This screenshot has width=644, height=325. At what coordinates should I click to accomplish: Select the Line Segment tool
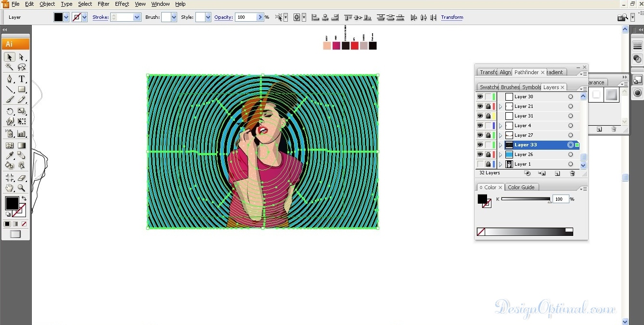click(9, 89)
